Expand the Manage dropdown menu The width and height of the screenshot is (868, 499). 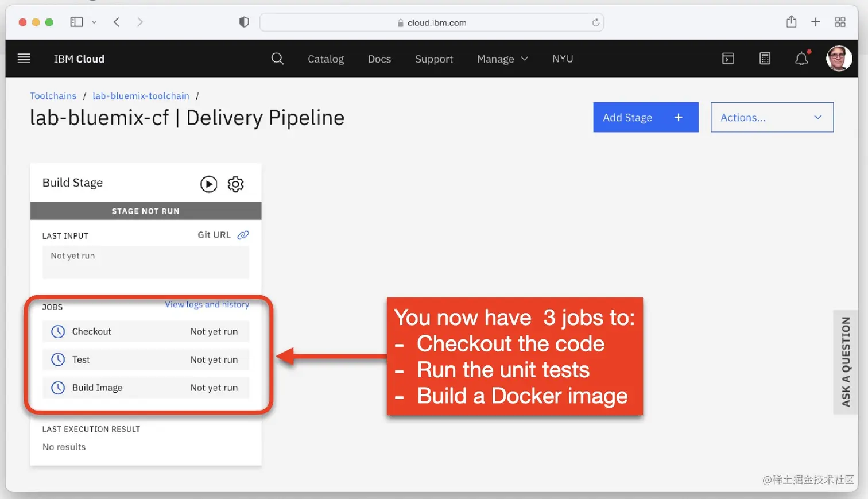503,59
